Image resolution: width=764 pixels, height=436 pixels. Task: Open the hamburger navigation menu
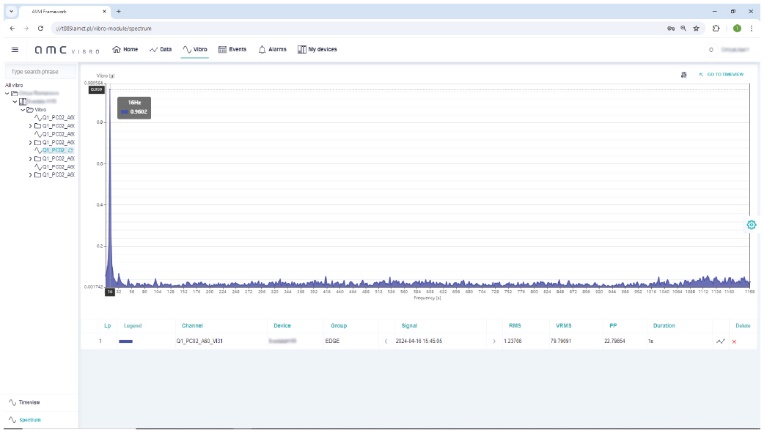(14, 49)
